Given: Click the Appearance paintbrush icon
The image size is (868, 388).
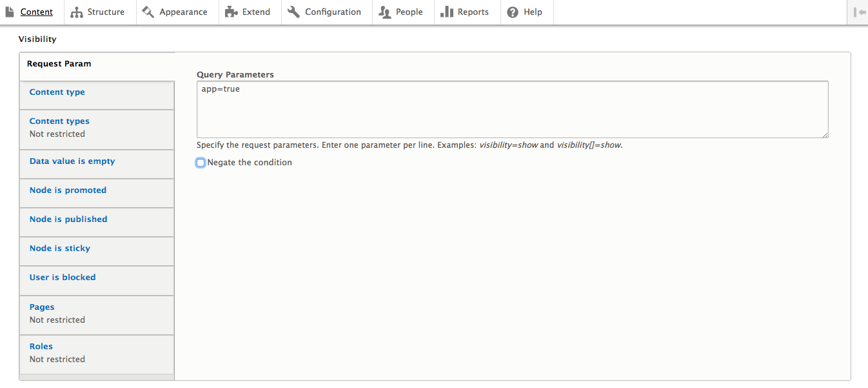Looking at the screenshot, I should tap(148, 12).
